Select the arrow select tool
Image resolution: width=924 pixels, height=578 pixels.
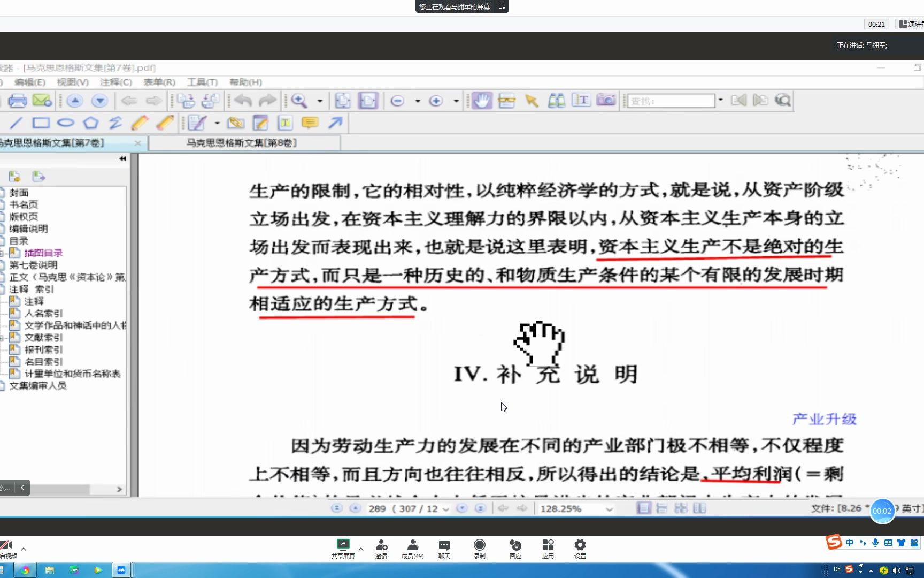(532, 101)
